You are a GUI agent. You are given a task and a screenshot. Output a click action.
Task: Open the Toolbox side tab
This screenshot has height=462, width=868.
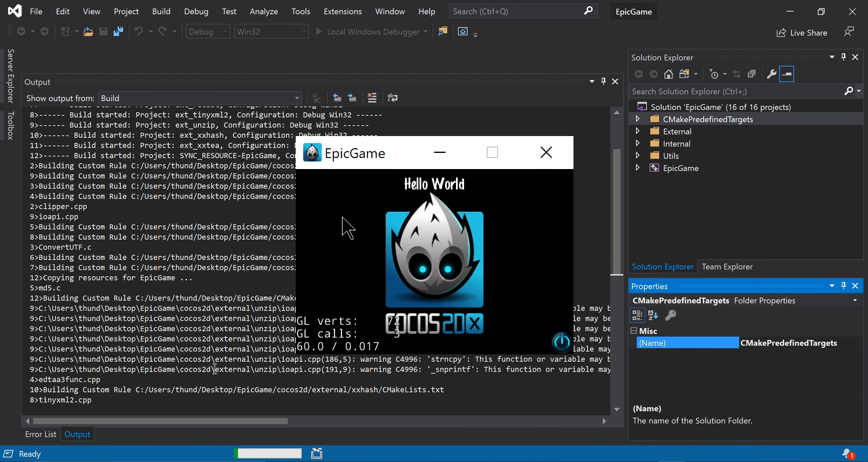10,125
